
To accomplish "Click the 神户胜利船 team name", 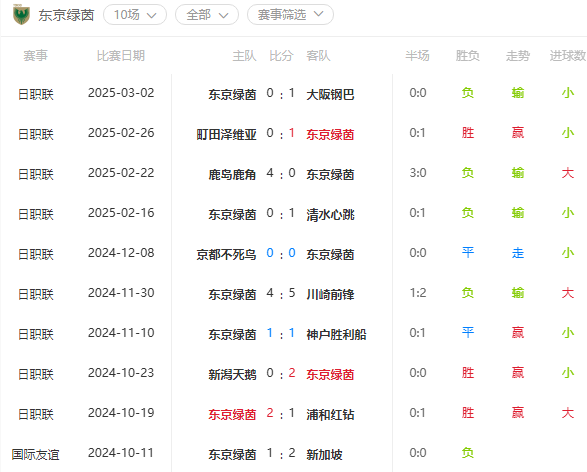I will [336, 335].
